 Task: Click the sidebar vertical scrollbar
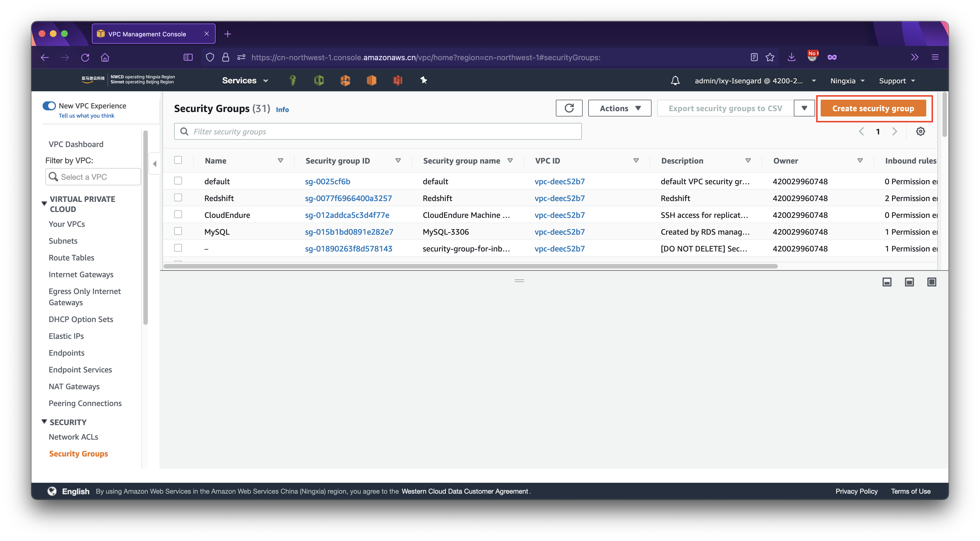145,227
